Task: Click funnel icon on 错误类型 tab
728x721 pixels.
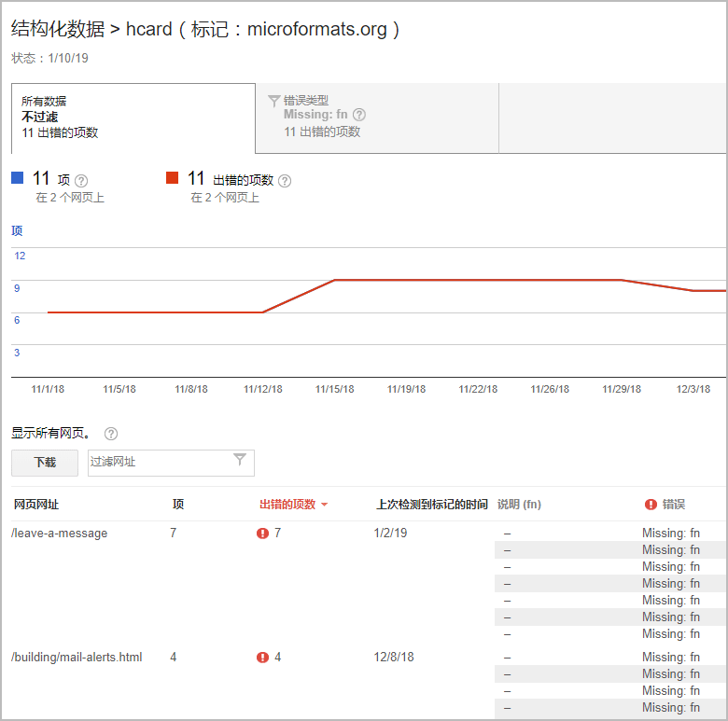Action: pos(274,101)
